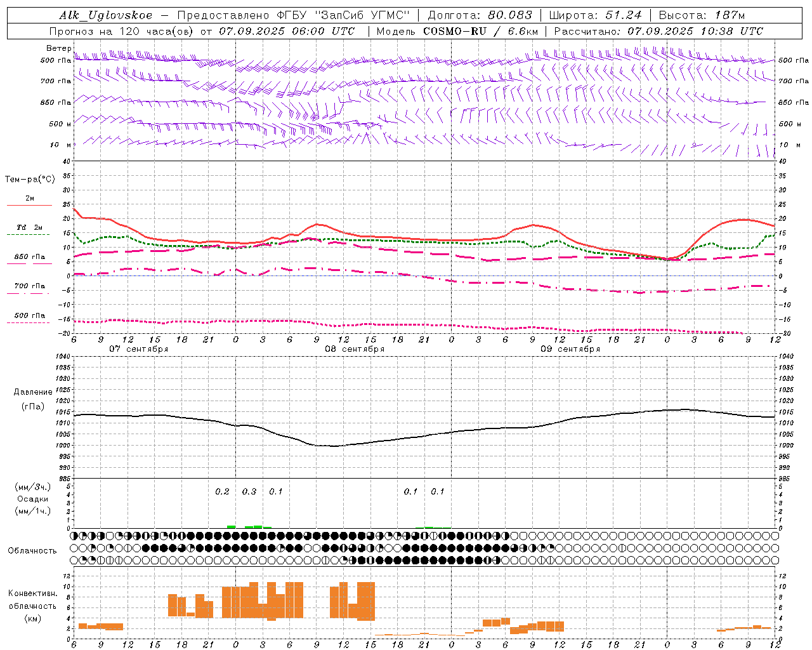The width and height of the screenshot is (812, 650).
Task: Click the 'Конвективн.' convective cloud label
Action: click(x=33, y=594)
